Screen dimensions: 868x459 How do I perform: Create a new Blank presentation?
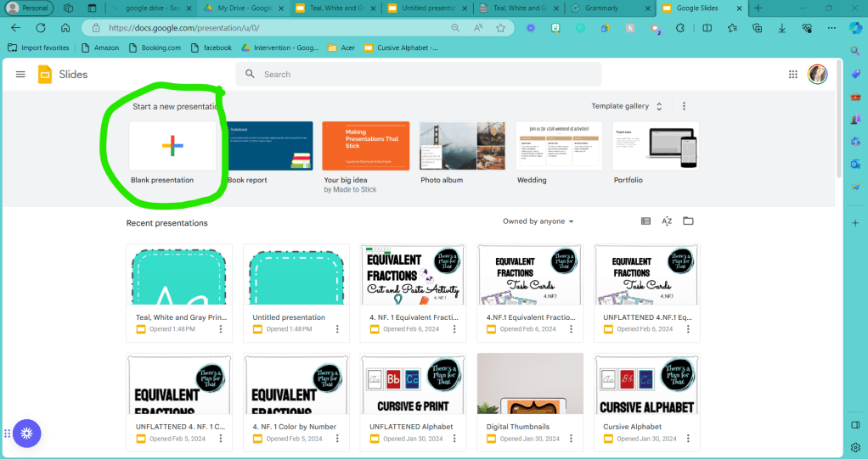tap(172, 146)
